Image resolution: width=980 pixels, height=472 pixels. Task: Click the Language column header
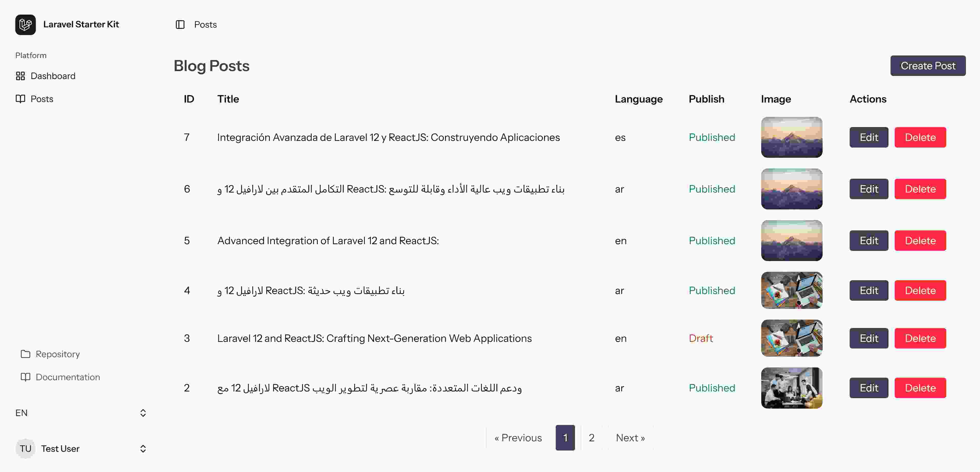[x=638, y=99]
